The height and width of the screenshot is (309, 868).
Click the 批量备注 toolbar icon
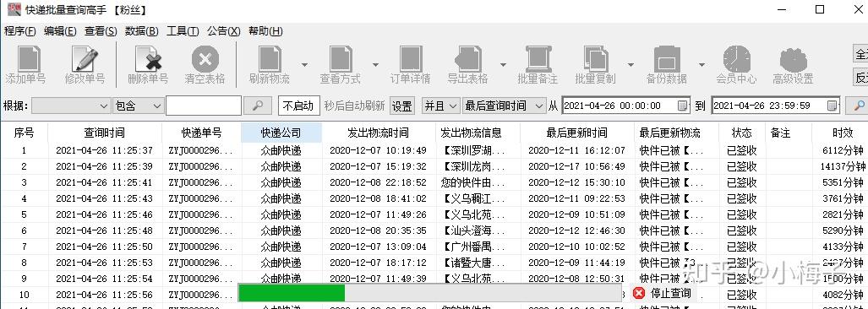point(538,59)
